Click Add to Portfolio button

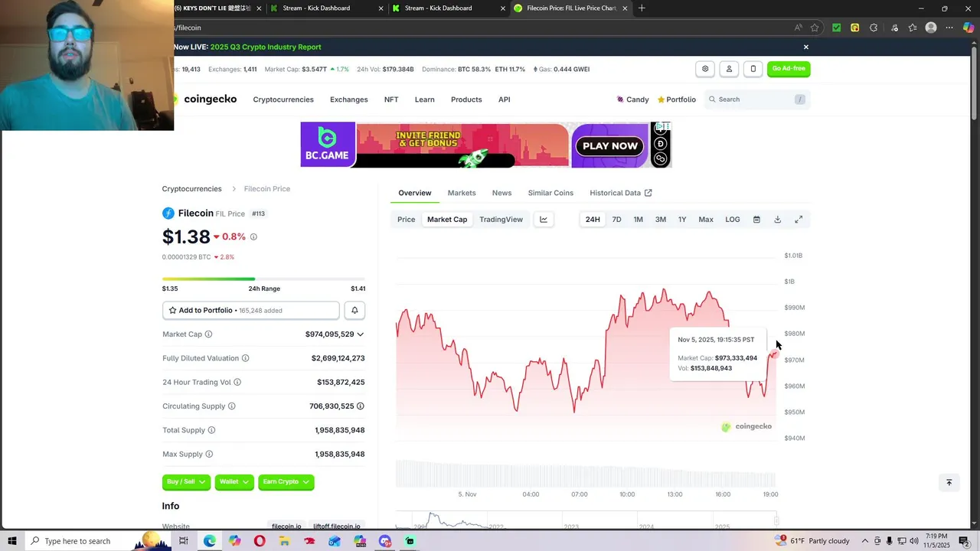[250, 310]
